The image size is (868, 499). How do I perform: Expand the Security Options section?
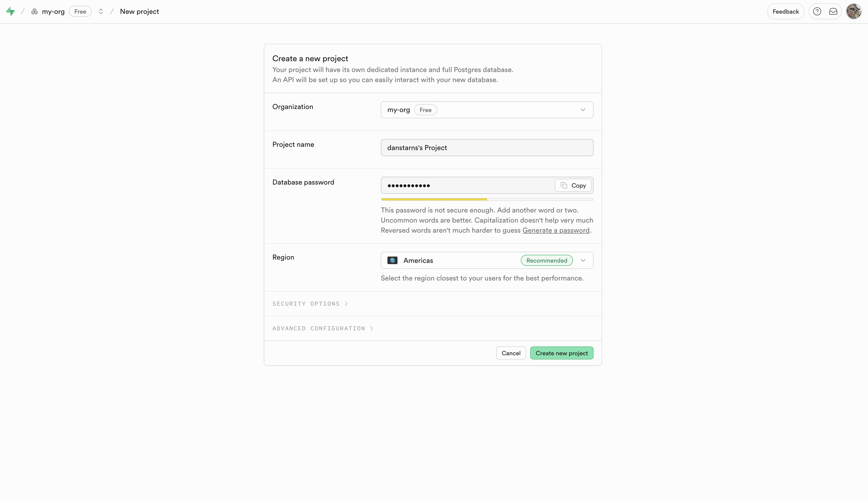tap(309, 304)
